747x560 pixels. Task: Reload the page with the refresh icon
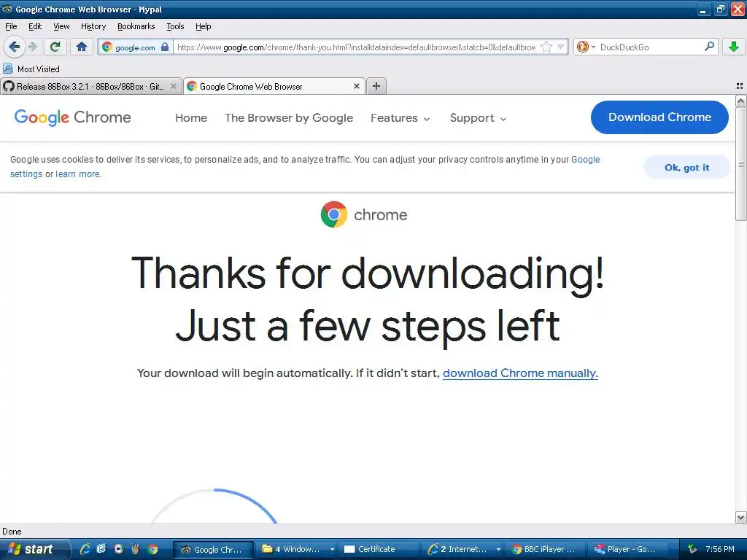tap(55, 47)
